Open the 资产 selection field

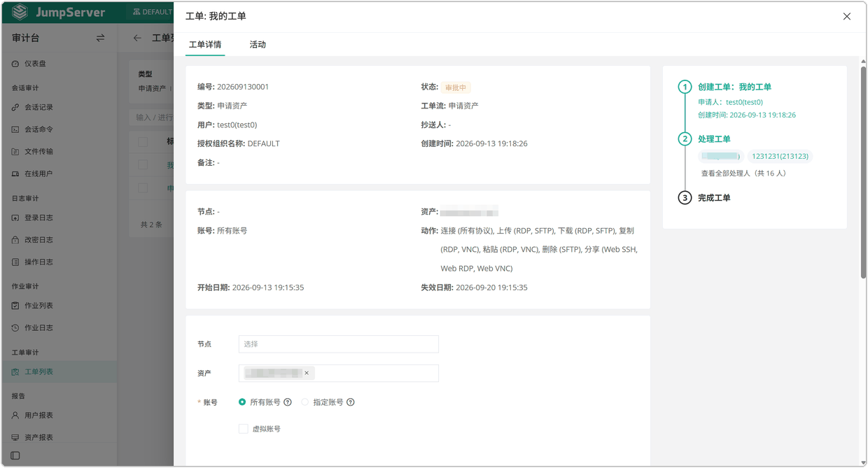pos(339,373)
